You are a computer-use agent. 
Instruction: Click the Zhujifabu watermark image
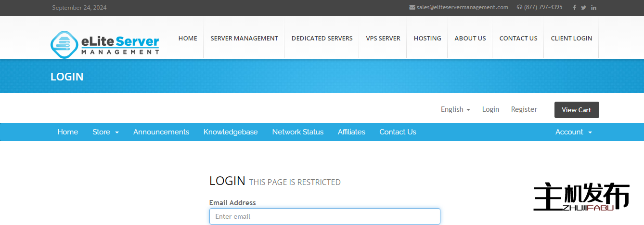pyautogui.click(x=581, y=197)
